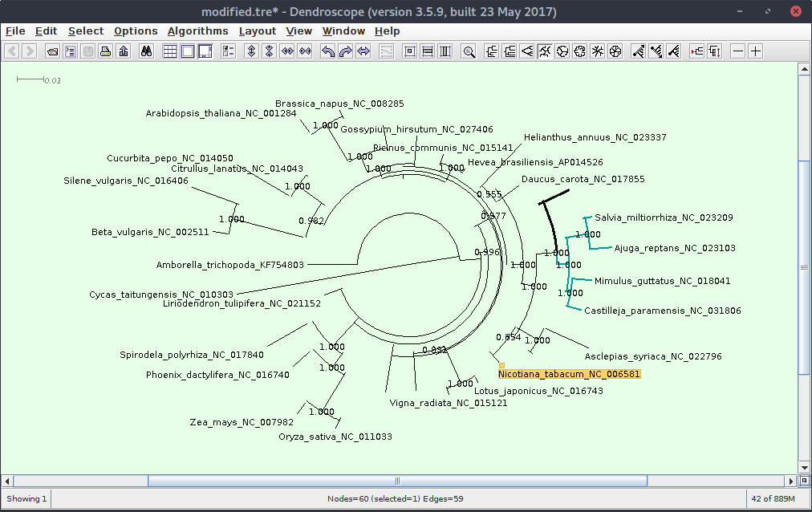This screenshot has height=512, width=812.
Task: Click the plus uncollapse button in toolbar
Action: tap(755, 51)
